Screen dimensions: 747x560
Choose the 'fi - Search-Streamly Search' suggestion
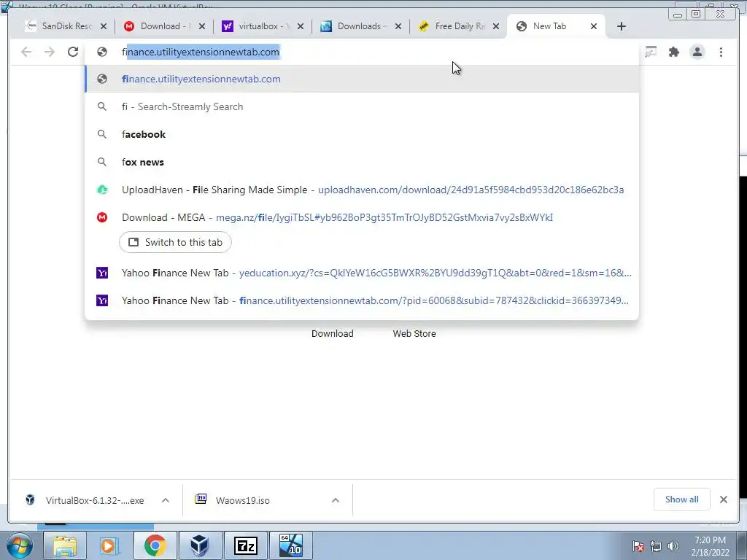[x=362, y=106]
